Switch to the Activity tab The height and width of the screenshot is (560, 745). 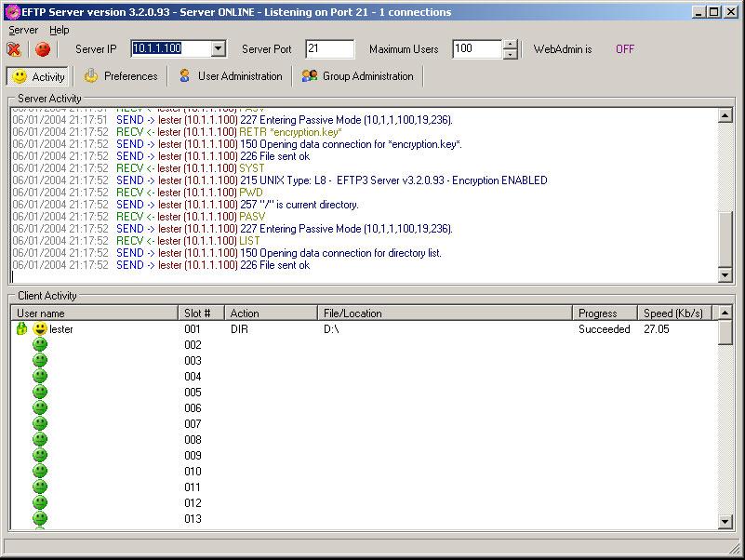[x=37, y=76]
